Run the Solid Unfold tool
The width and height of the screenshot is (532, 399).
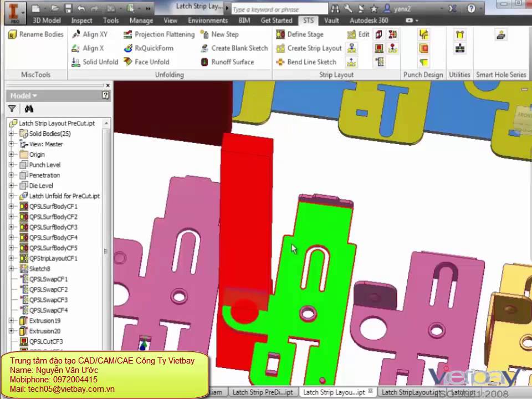[95, 62]
